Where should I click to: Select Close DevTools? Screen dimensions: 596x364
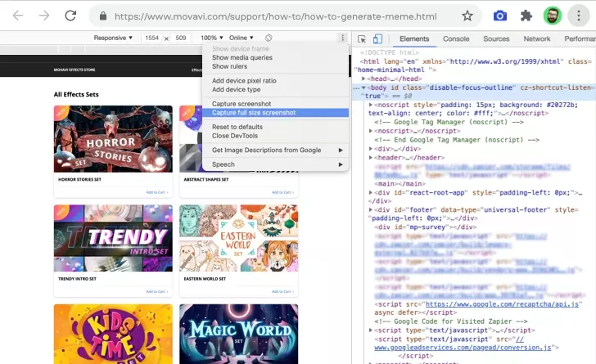[x=275, y=136]
